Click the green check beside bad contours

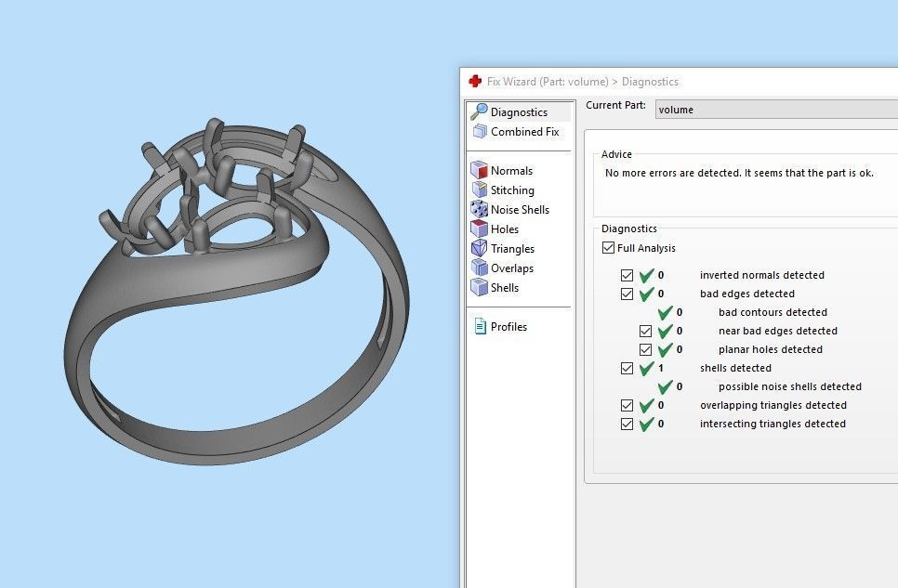click(x=666, y=313)
